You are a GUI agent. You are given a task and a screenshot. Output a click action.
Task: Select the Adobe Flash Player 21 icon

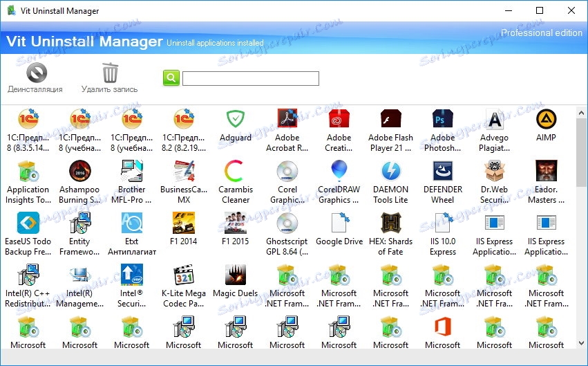click(x=391, y=119)
